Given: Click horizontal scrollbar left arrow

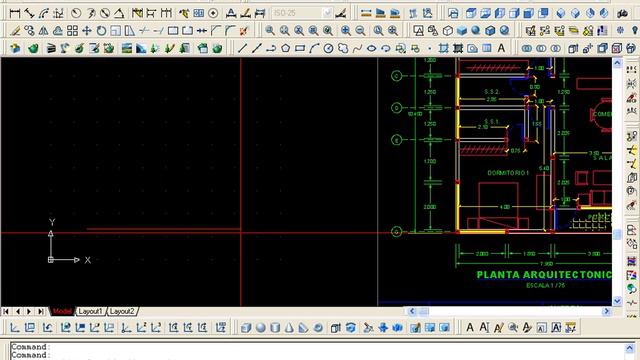Looking at the screenshot, I should coord(412,311).
